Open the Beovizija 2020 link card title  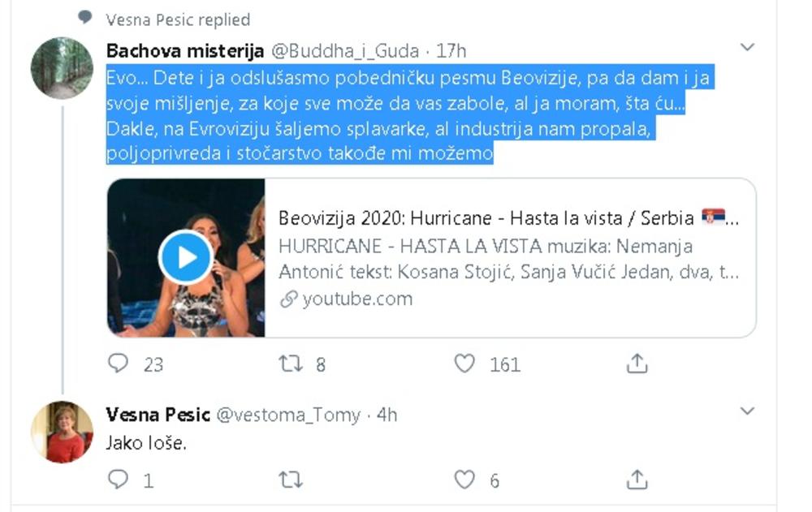point(508,218)
